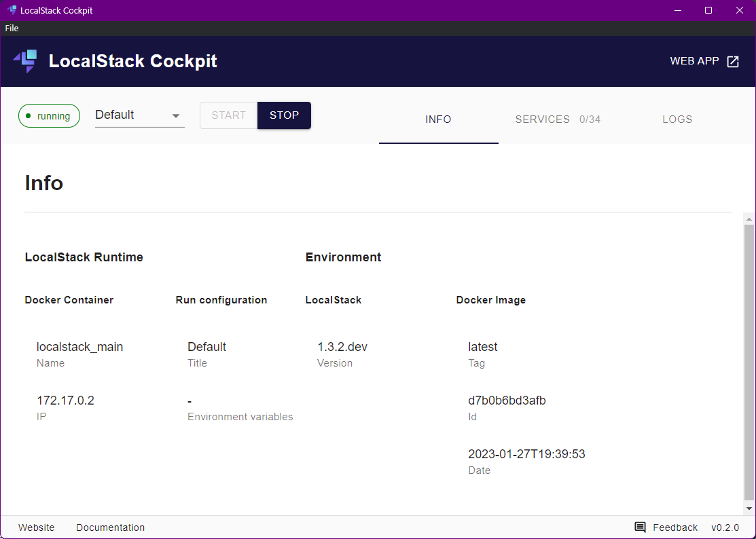Screen dimensions: 756x539
Task: Click the LocalStack Runtime heading
Action: 84,257
